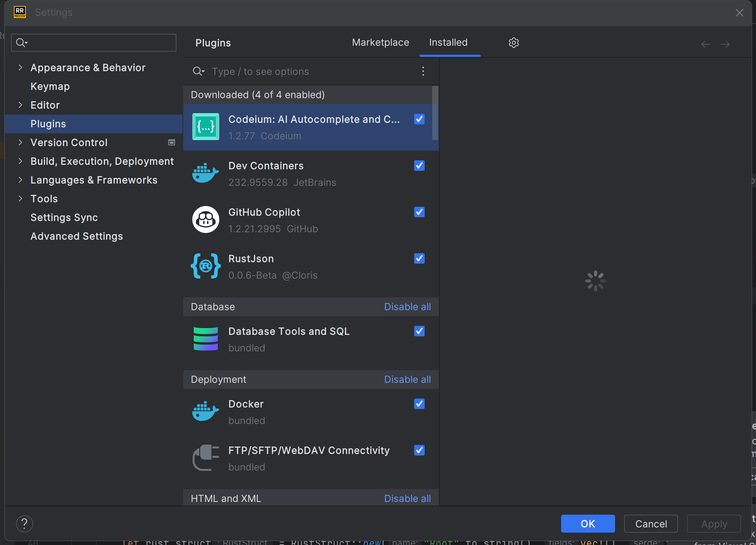Click the back navigation arrow

click(x=705, y=44)
